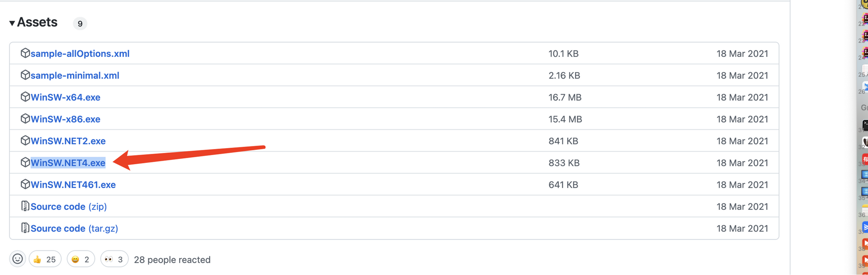Screen dimensions: 868x275
Task: Download WinSW.NET461.exe
Action: 73,185
